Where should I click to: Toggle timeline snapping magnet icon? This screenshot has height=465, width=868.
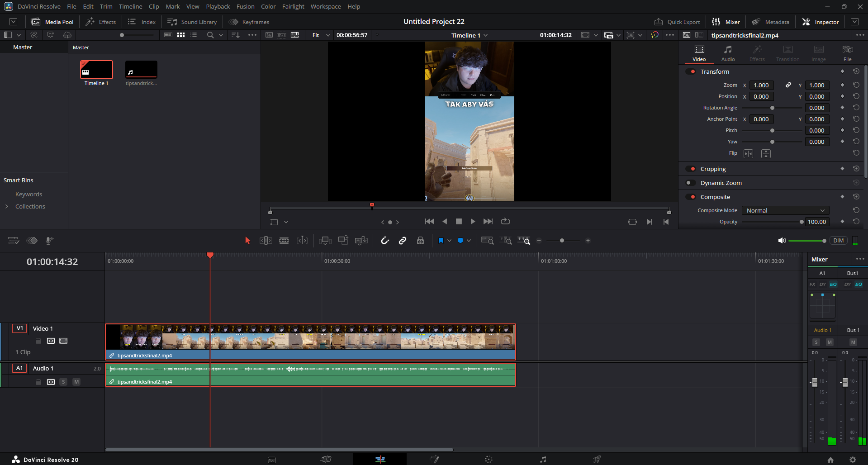tap(385, 241)
